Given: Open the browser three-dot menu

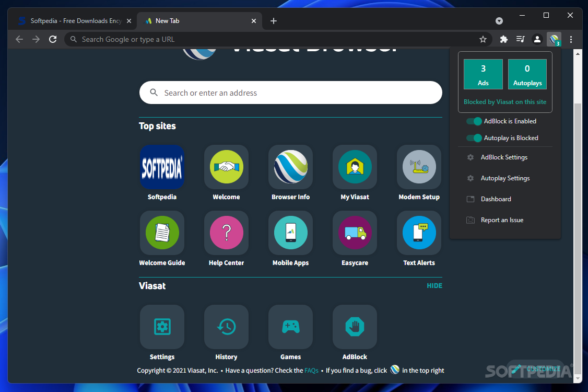Looking at the screenshot, I should click(x=571, y=39).
